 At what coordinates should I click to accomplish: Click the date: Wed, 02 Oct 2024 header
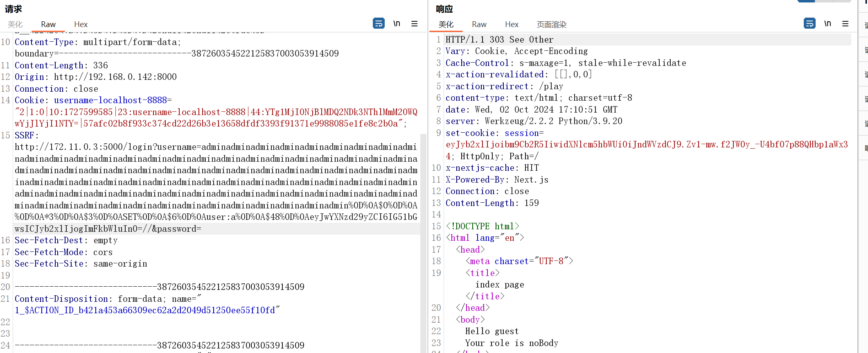click(532, 109)
